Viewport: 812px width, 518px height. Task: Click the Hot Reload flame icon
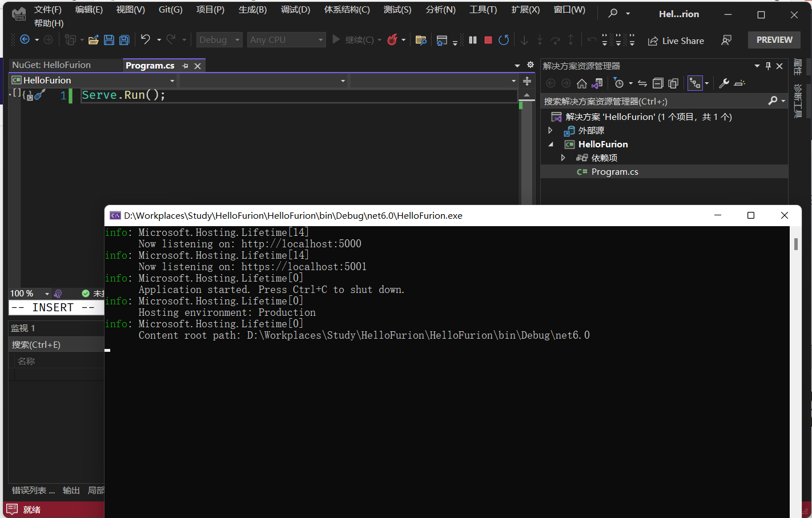pyautogui.click(x=392, y=40)
